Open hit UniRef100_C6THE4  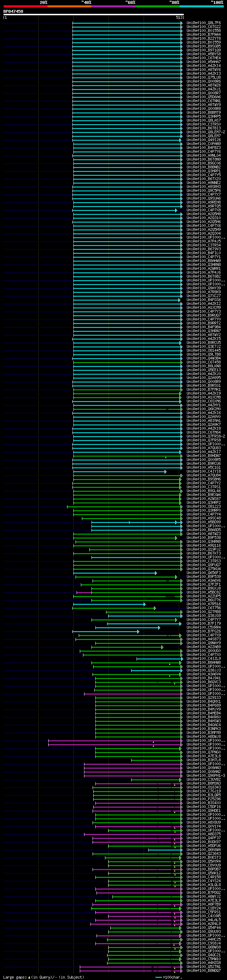pyautogui.click(x=203, y=58)
